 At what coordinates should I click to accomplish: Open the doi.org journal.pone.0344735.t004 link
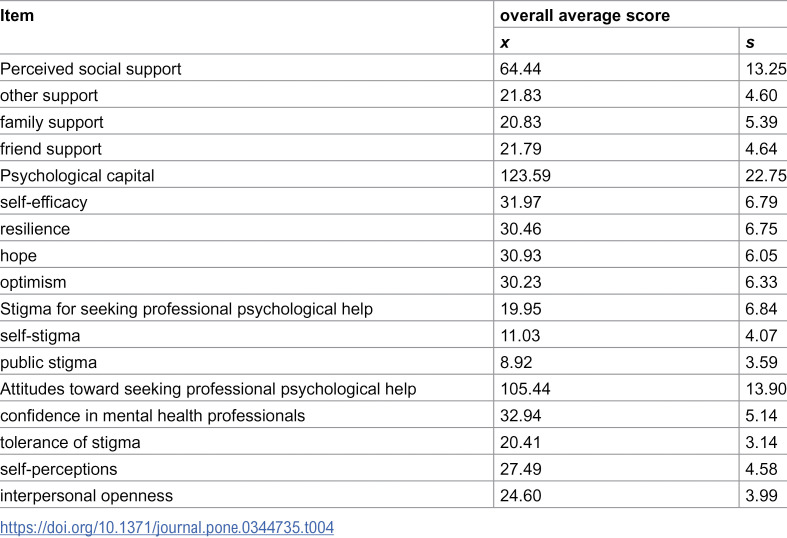[167, 527]
